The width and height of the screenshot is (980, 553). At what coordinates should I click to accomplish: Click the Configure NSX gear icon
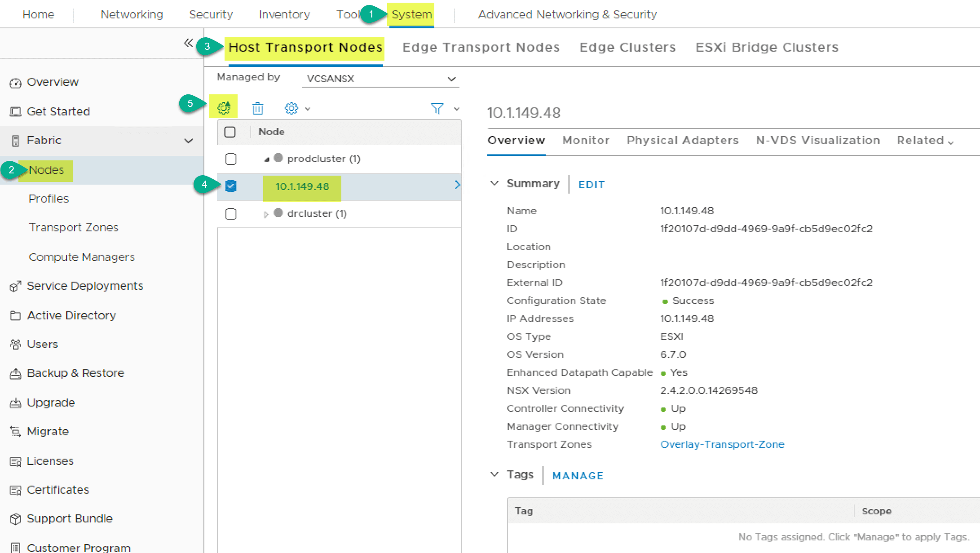click(x=224, y=108)
